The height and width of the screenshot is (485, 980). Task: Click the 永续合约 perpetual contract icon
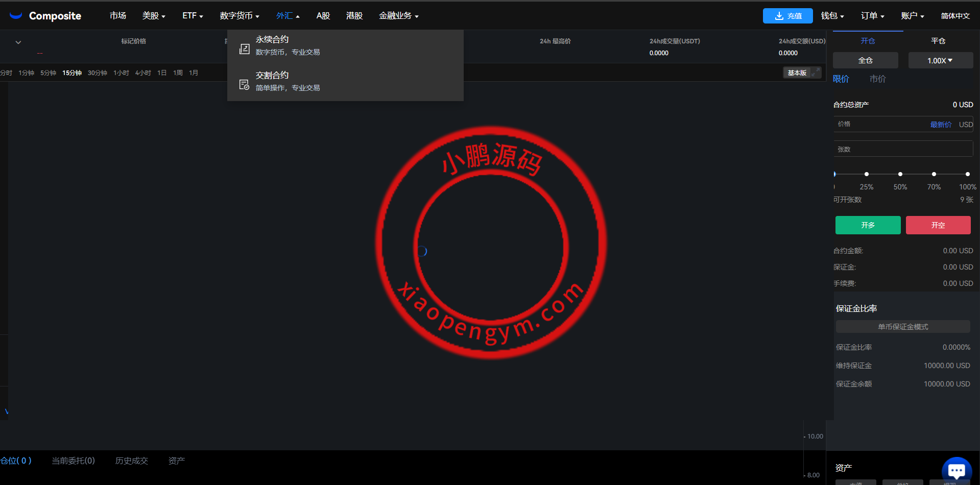point(245,49)
